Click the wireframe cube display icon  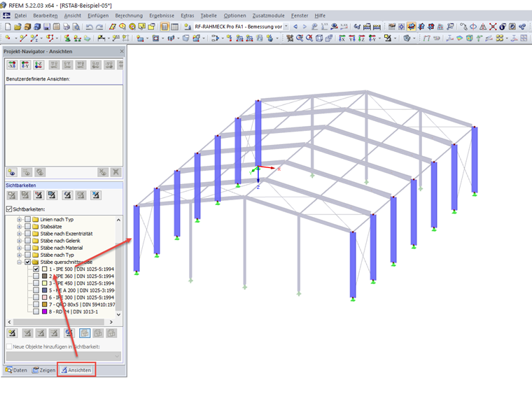319,38
